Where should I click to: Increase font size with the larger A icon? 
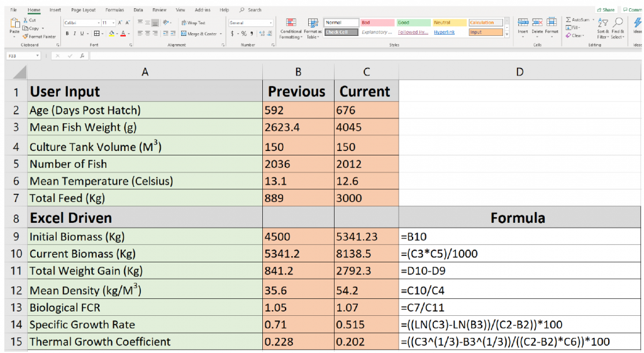point(120,23)
